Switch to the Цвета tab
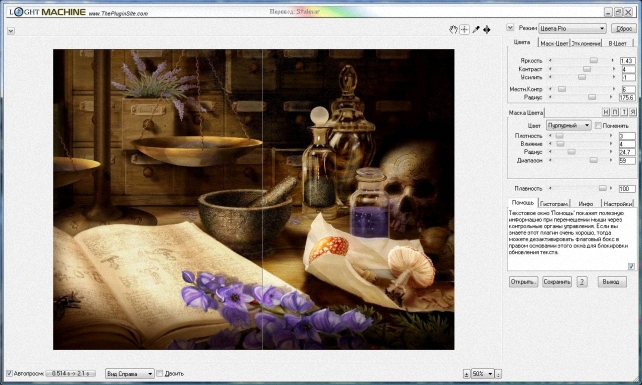 coord(522,42)
